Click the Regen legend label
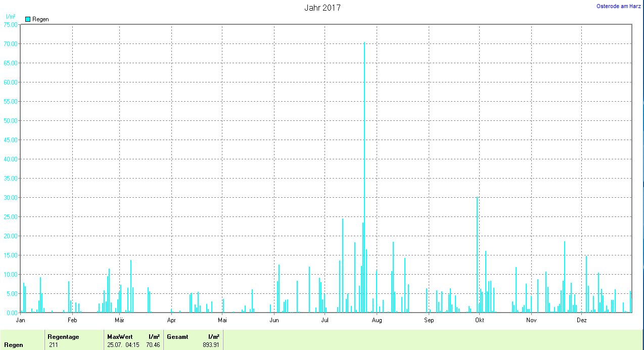This screenshot has height=350, width=644. point(40,19)
